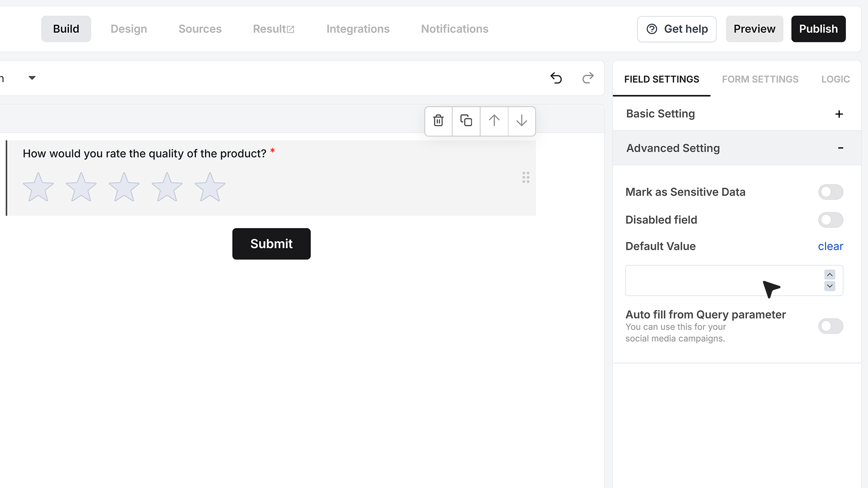The height and width of the screenshot is (488, 868).
Task: Enable Auto fill from Query parameter
Action: [x=830, y=326]
